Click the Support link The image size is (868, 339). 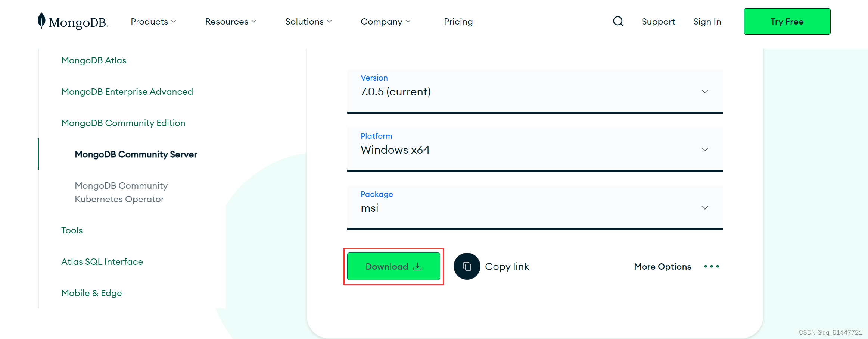(x=658, y=22)
